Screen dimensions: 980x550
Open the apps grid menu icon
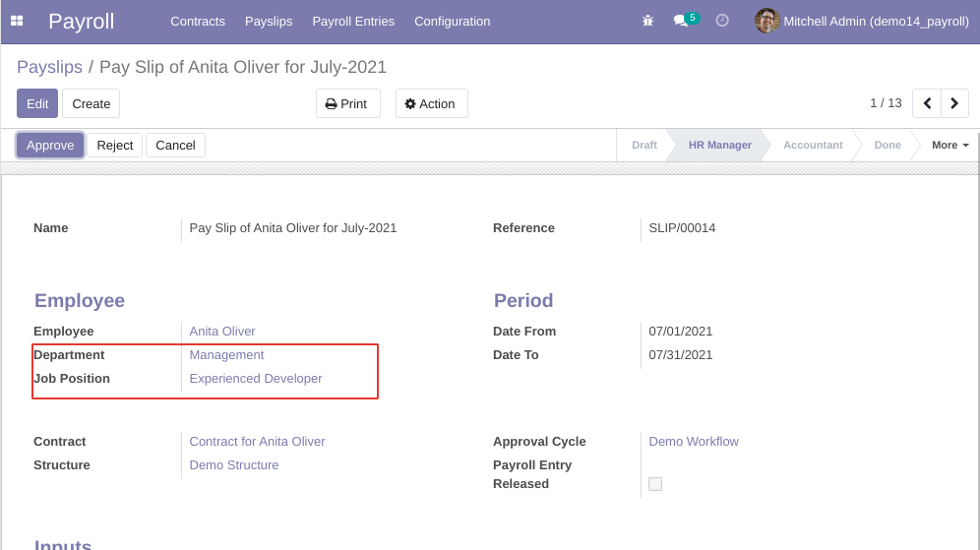[17, 21]
